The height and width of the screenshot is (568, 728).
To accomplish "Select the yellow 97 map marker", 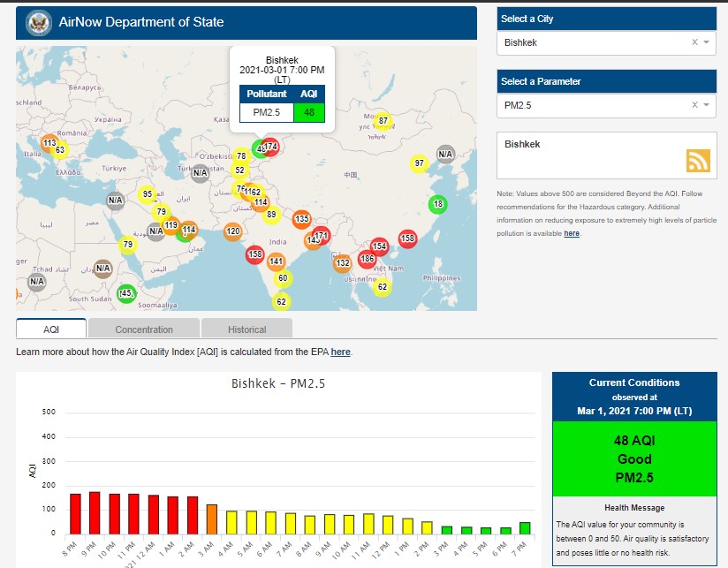I will 420,163.
